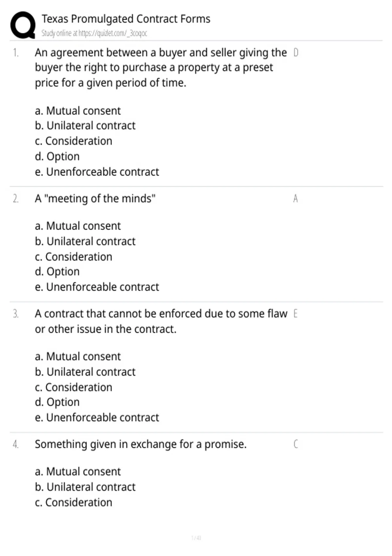Click question number 1 marker

click(16, 52)
